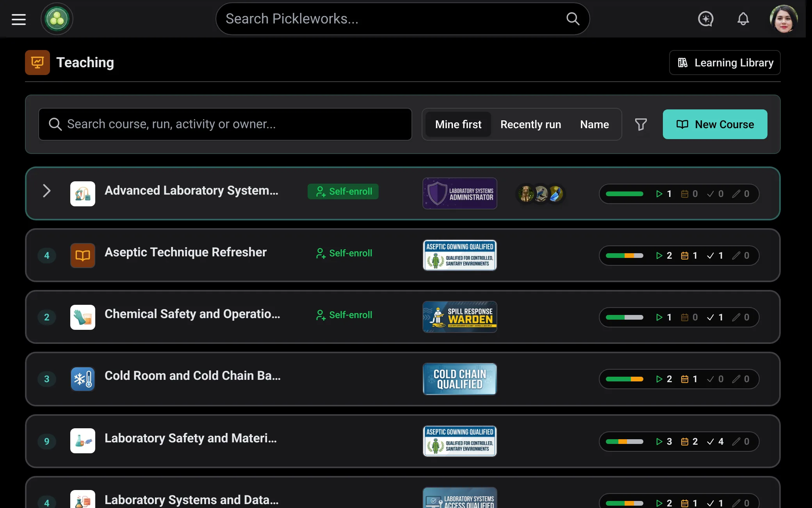Click the Cold Room snowflake thermometer icon
812x508 pixels.
[x=83, y=379]
